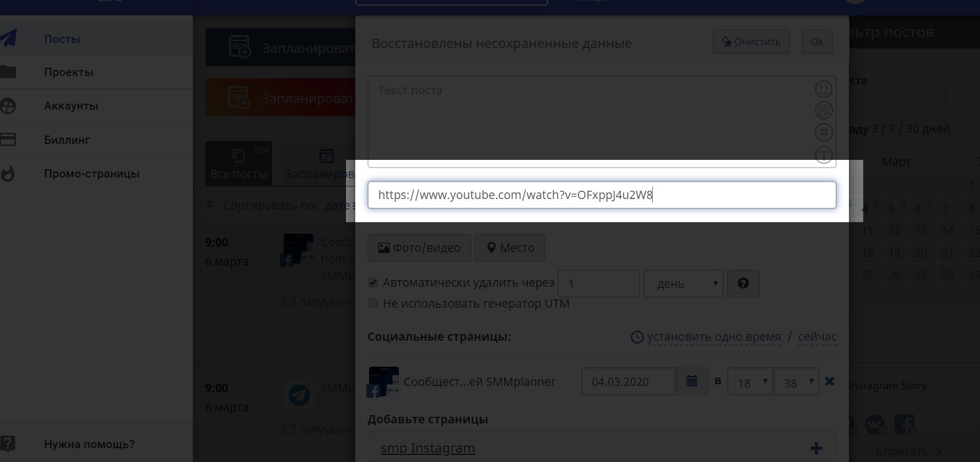The image size is (980, 462).
Task: Click the Сообщест...ей SMMplanner page avatar in the dialog
Action: (383, 382)
